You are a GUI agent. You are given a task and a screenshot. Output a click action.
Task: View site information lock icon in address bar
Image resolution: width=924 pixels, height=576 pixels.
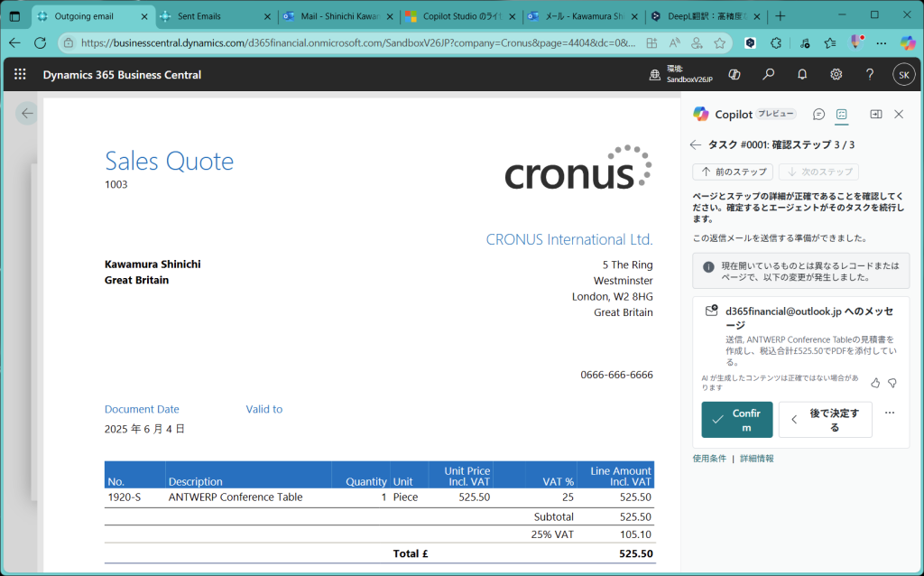tap(69, 43)
